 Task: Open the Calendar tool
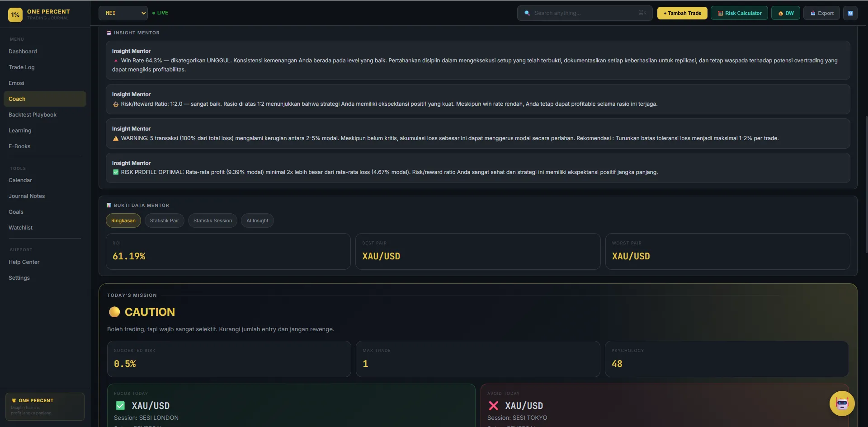pos(45,180)
